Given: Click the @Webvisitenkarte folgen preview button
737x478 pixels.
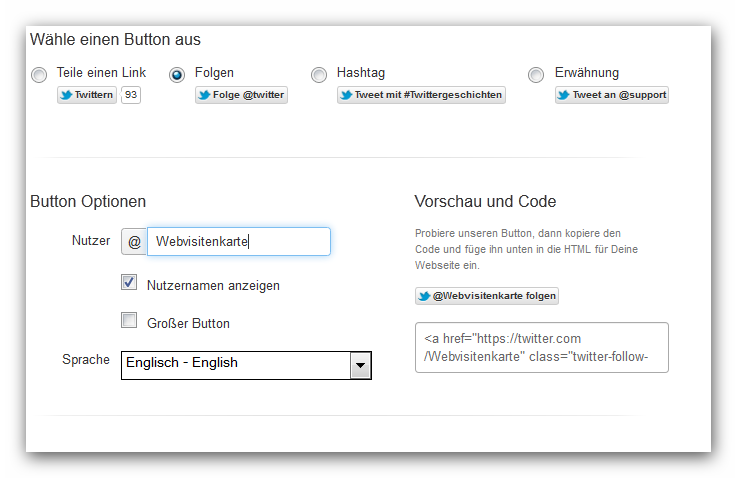Looking at the screenshot, I should pyautogui.click(x=487, y=296).
